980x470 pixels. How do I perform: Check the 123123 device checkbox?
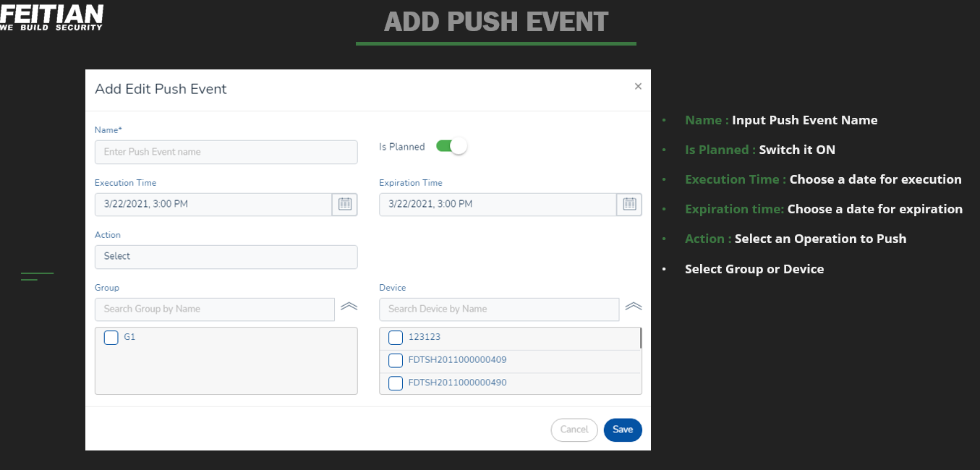tap(395, 337)
